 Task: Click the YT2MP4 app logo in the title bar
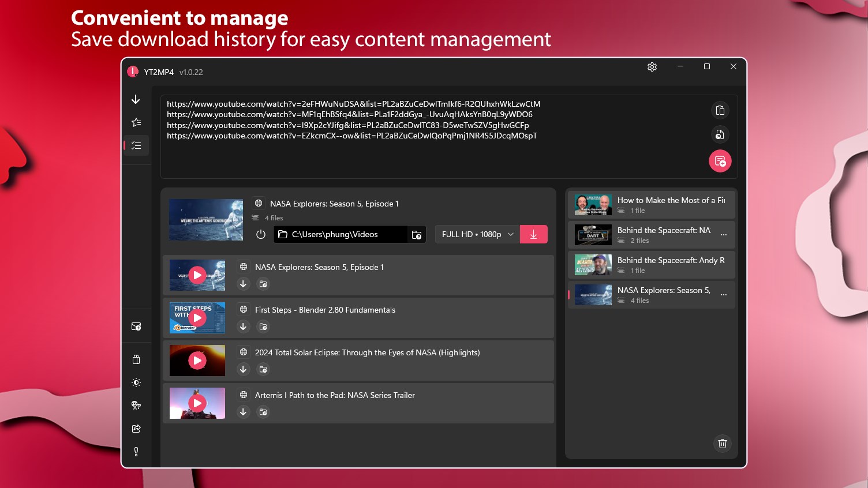click(x=133, y=72)
